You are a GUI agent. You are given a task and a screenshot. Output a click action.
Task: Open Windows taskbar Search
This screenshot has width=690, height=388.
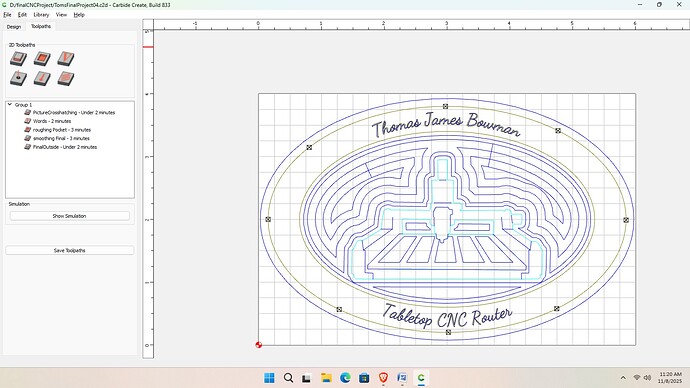click(288, 377)
